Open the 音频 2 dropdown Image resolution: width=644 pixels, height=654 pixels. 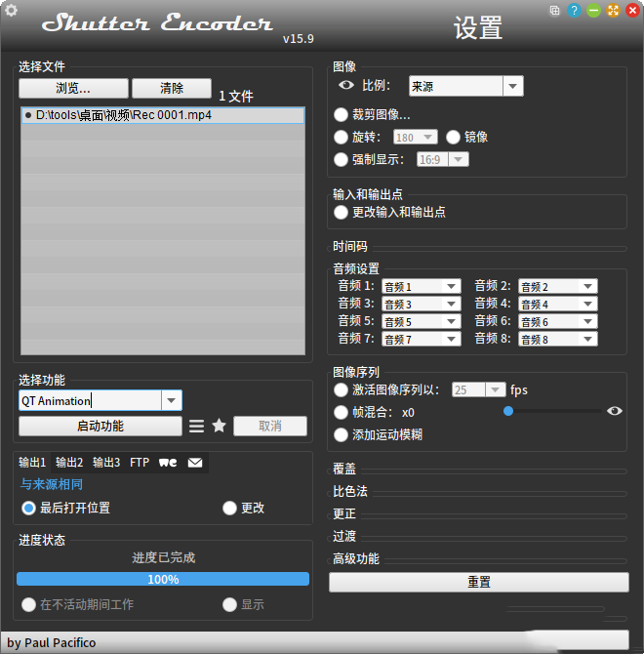(558, 287)
